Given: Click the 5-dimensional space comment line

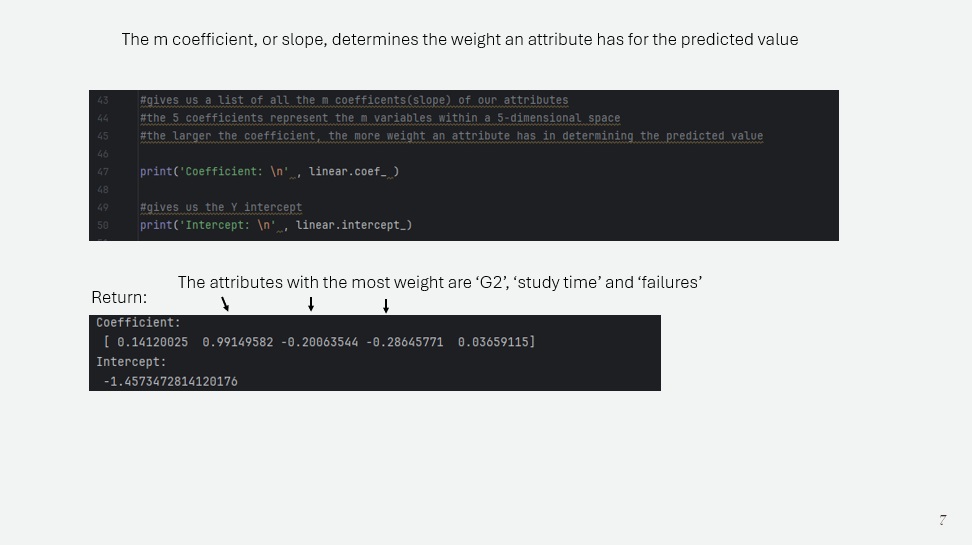Looking at the screenshot, I should pos(380,118).
